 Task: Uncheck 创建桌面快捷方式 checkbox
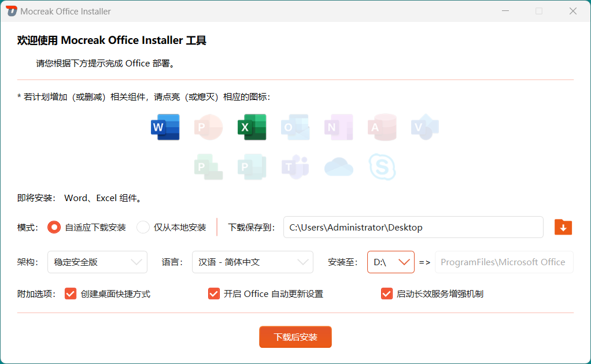pos(71,294)
